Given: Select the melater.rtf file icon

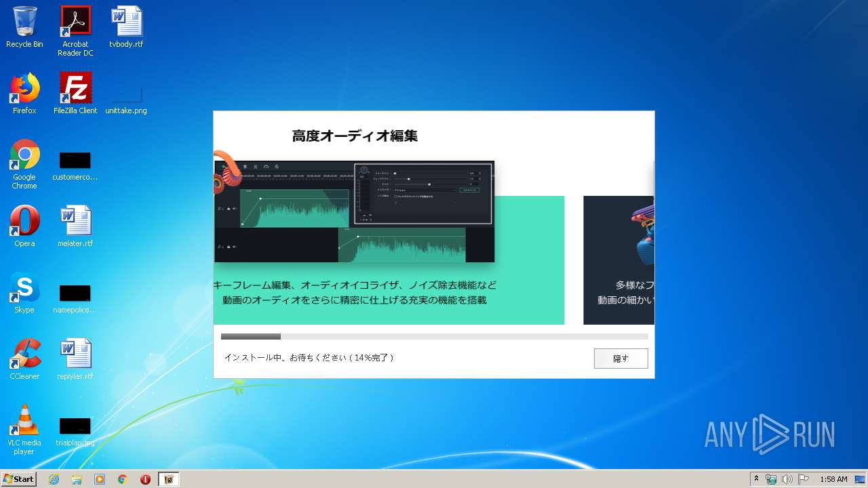Looking at the screenshot, I should [x=75, y=226].
